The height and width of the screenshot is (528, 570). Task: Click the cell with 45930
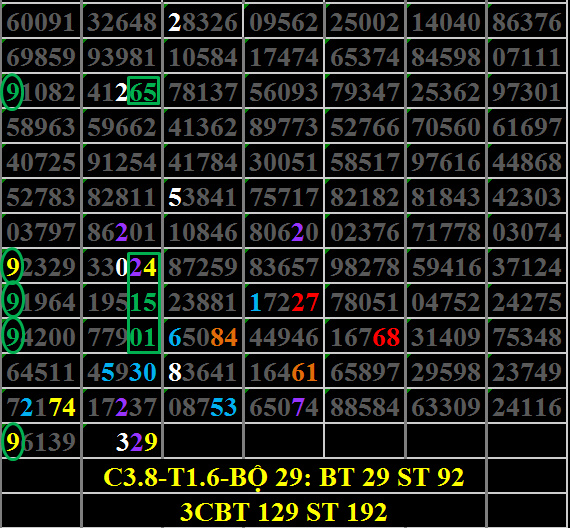pos(122,371)
